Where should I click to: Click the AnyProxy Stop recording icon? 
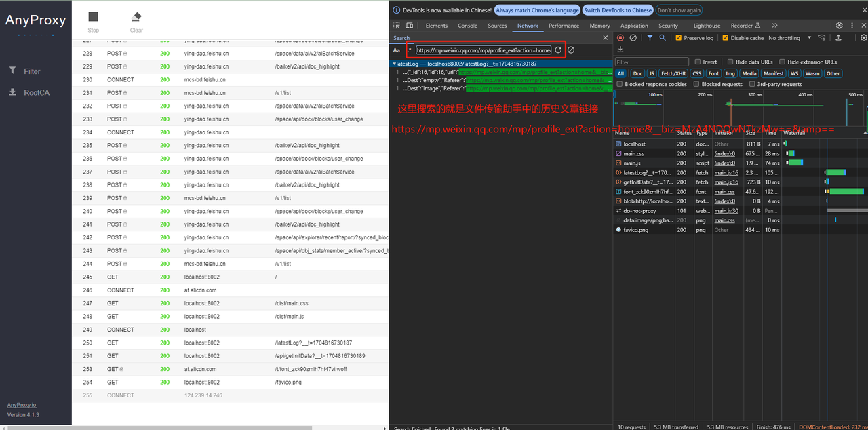coord(93,17)
